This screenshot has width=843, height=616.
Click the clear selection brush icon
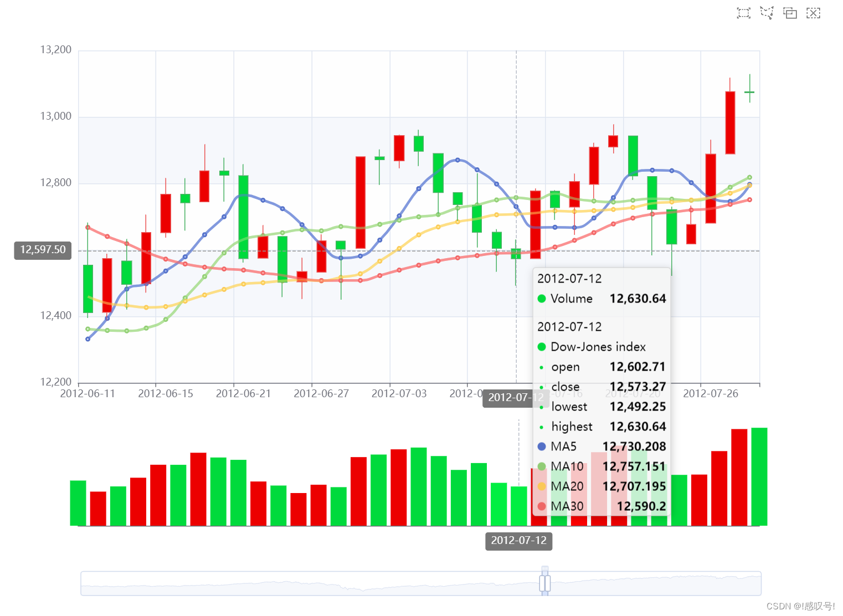tap(813, 13)
